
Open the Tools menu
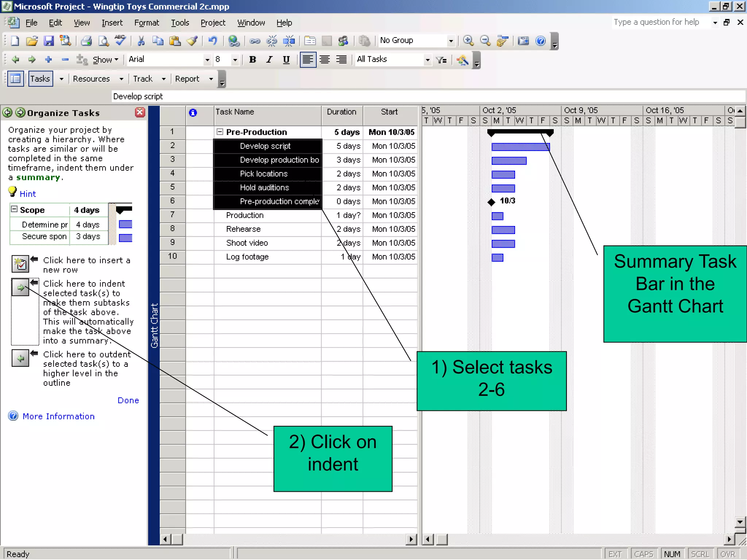coord(180,23)
